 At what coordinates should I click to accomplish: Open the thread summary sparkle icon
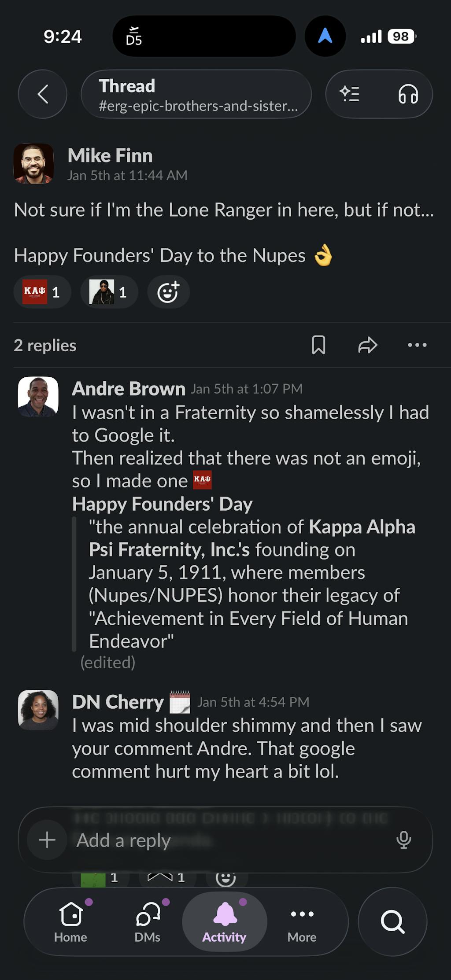[x=350, y=94]
